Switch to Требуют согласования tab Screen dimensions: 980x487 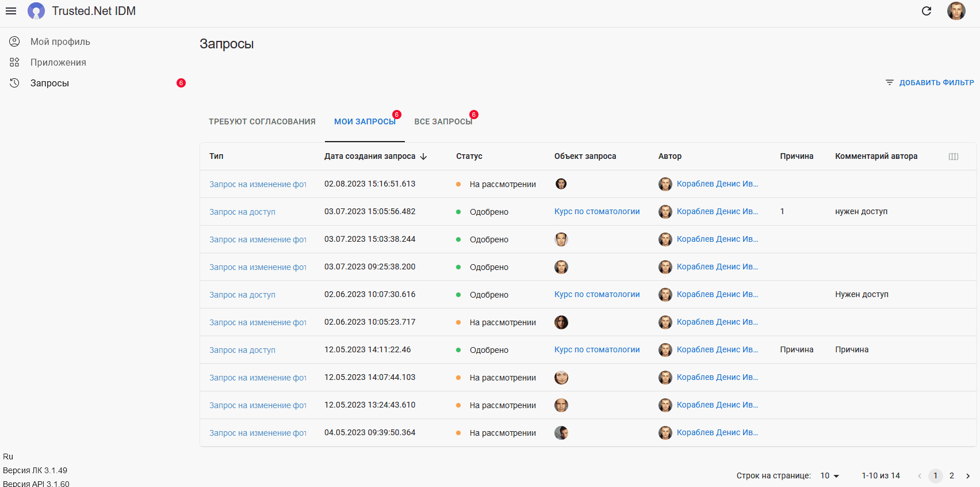coord(262,121)
